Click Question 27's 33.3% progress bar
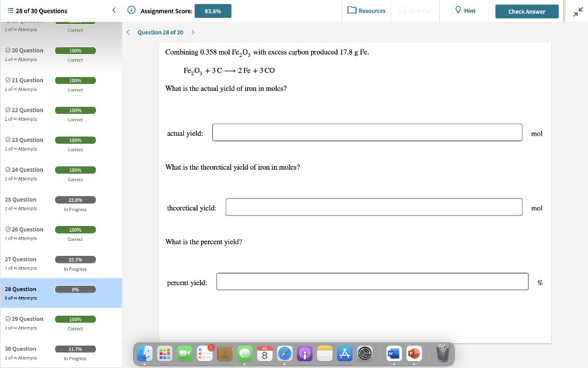The height and width of the screenshot is (368, 588). (75, 259)
